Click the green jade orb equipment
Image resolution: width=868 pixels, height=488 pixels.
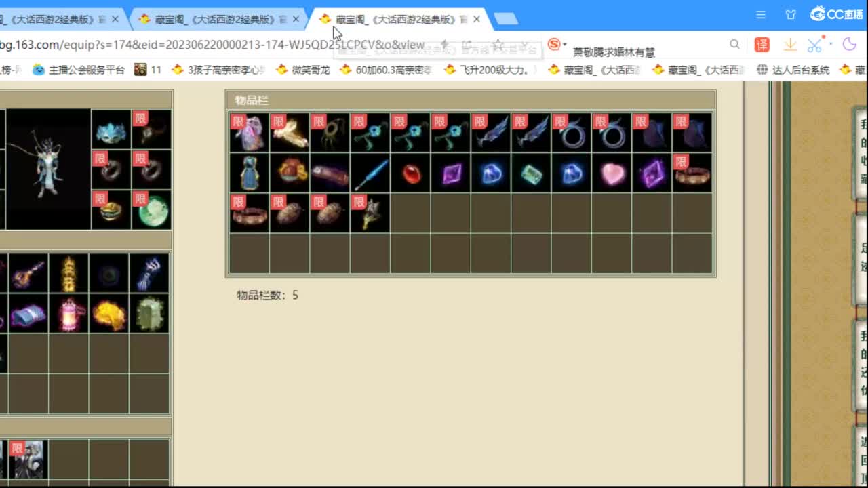(x=151, y=209)
